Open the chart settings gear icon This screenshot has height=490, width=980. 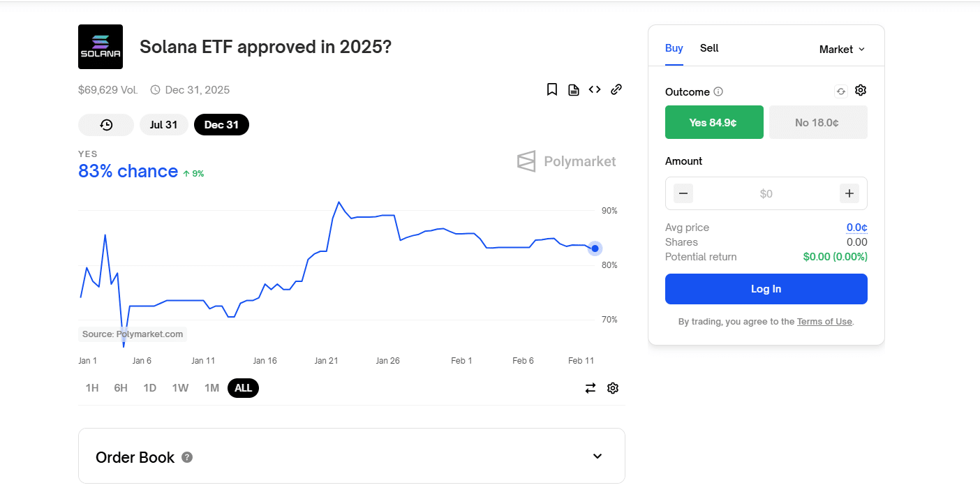613,388
